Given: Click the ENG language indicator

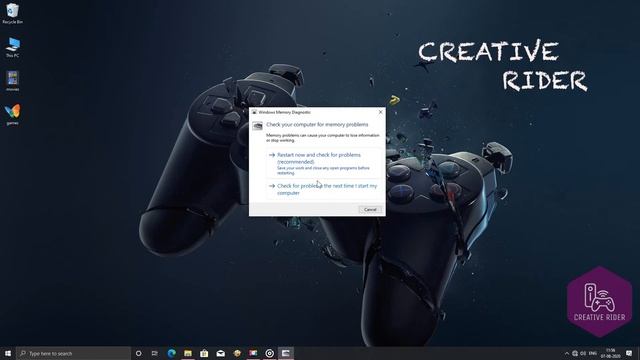Looking at the screenshot, I should pyautogui.click(x=593, y=353).
